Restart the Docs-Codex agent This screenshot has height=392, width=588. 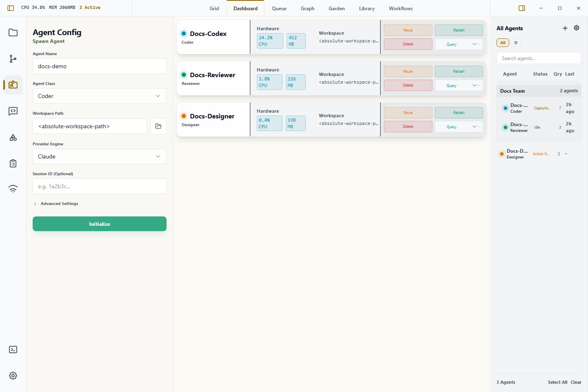(x=459, y=30)
